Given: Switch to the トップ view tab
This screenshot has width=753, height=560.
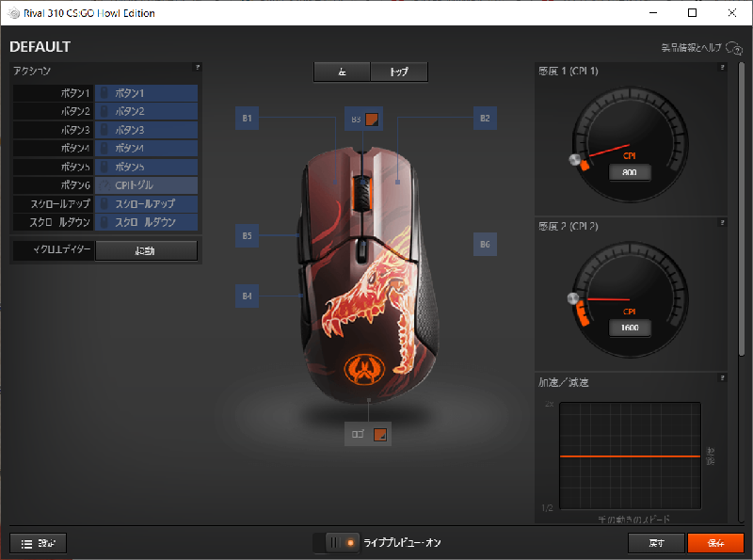Looking at the screenshot, I should pyautogui.click(x=399, y=72).
